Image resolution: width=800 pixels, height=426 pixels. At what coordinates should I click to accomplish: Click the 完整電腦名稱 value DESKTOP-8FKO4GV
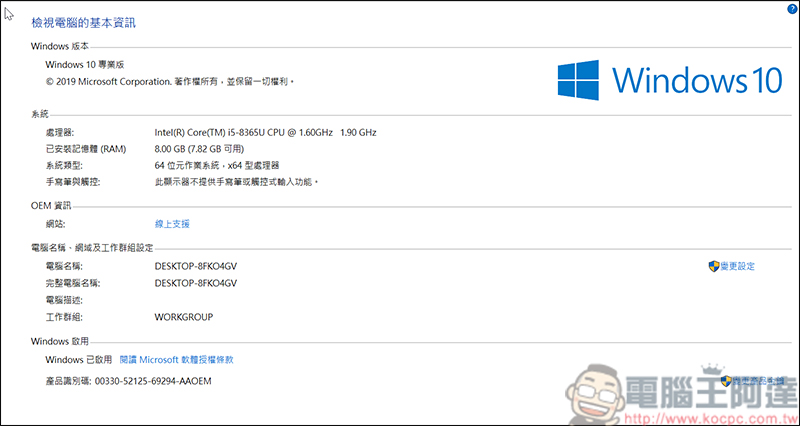(195, 283)
